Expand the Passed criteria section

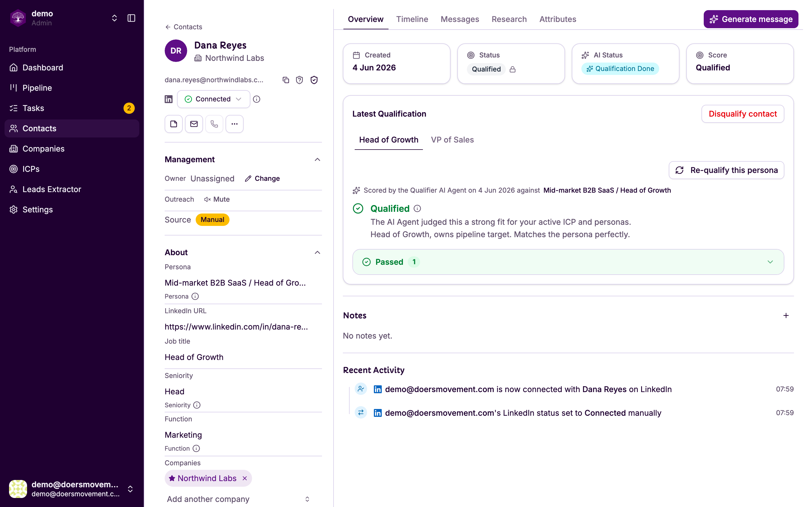568,262
